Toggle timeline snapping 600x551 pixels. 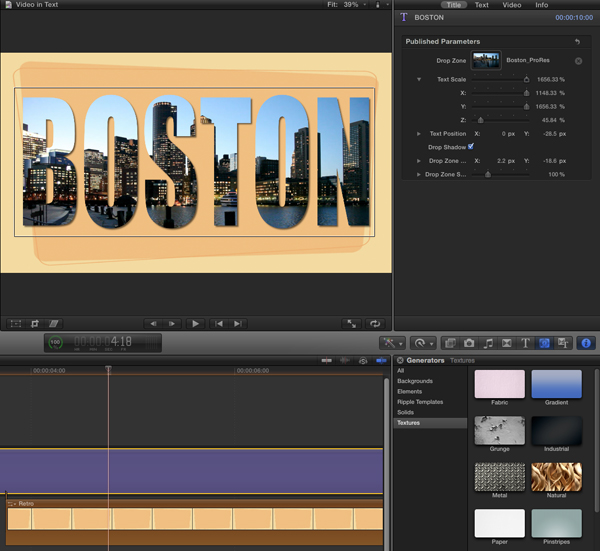point(381,360)
